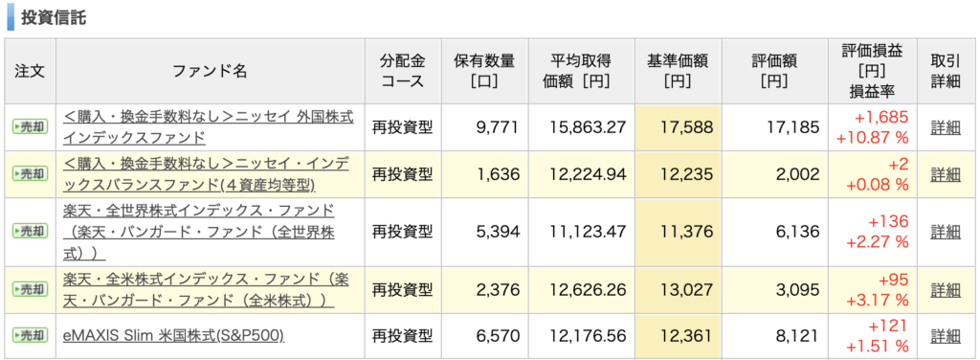Viewport: 980px width, 360px height.
Task: Select highlighted 基準価額 cell showing 17,588
Action: coord(678,127)
